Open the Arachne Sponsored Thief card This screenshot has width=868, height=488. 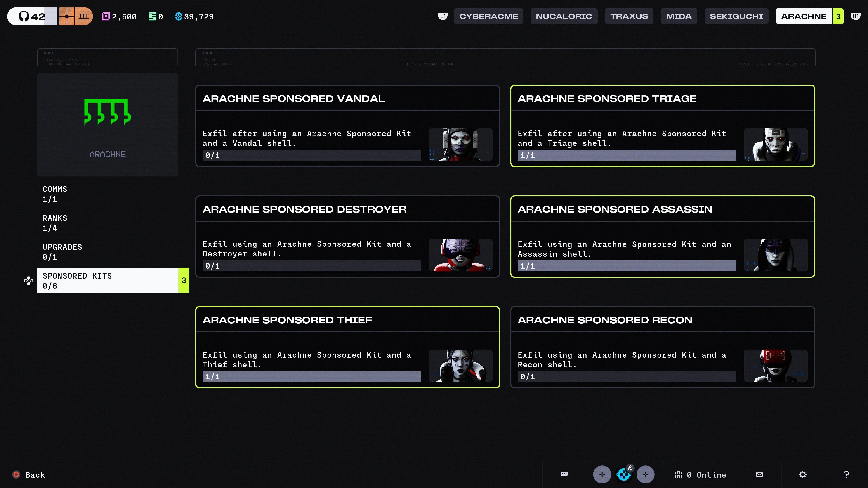click(x=347, y=347)
